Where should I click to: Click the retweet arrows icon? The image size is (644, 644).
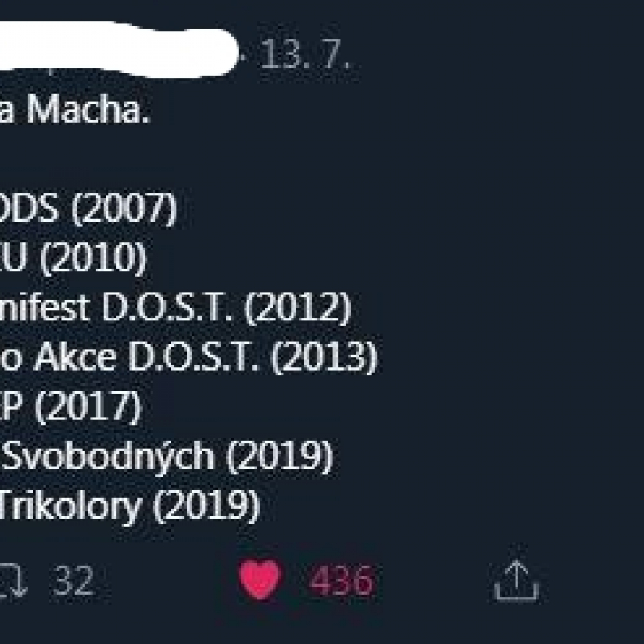(x=13, y=579)
